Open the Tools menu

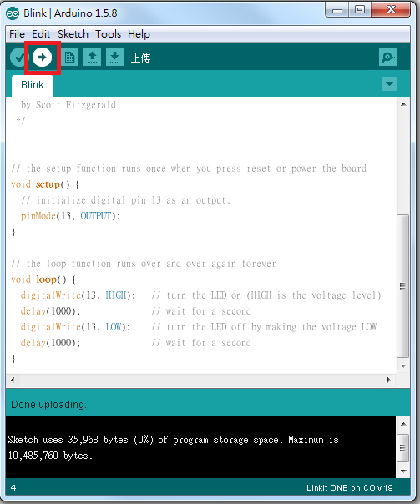coord(108,33)
